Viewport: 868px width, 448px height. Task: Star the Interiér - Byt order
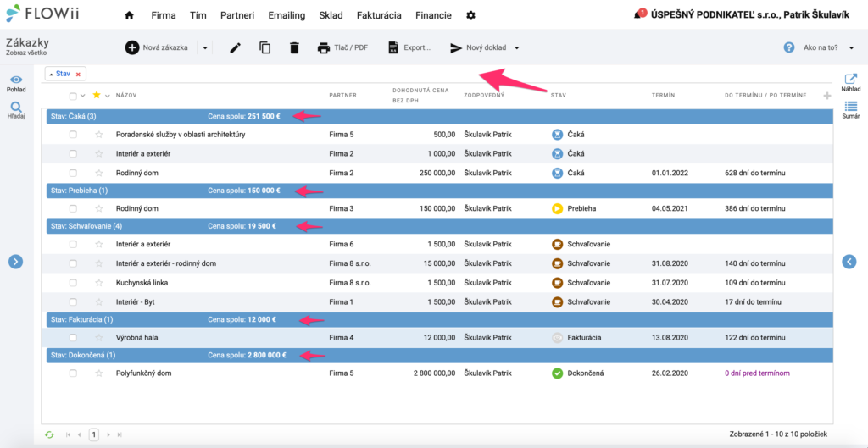pyautogui.click(x=99, y=302)
